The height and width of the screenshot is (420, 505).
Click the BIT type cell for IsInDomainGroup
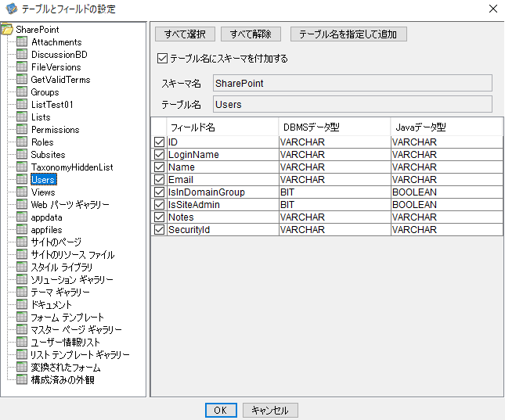pos(334,192)
